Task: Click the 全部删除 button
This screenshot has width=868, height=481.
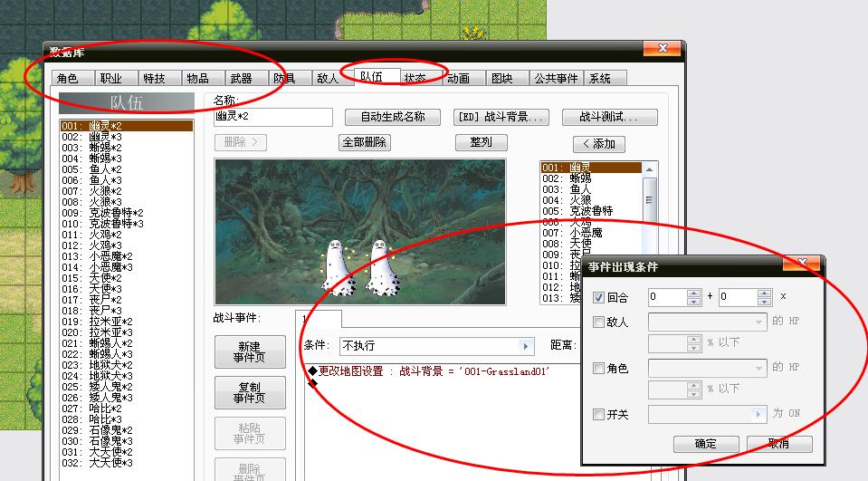Action: [x=364, y=142]
